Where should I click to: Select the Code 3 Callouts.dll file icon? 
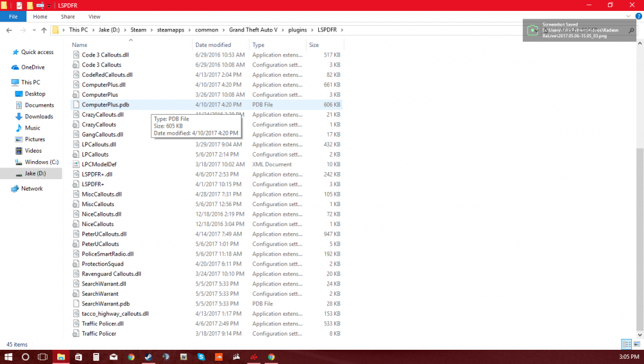pyautogui.click(x=76, y=55)
